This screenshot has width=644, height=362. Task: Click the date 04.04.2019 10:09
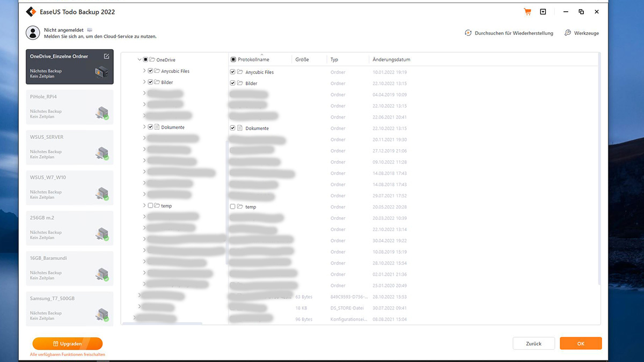tap(390, 94)
